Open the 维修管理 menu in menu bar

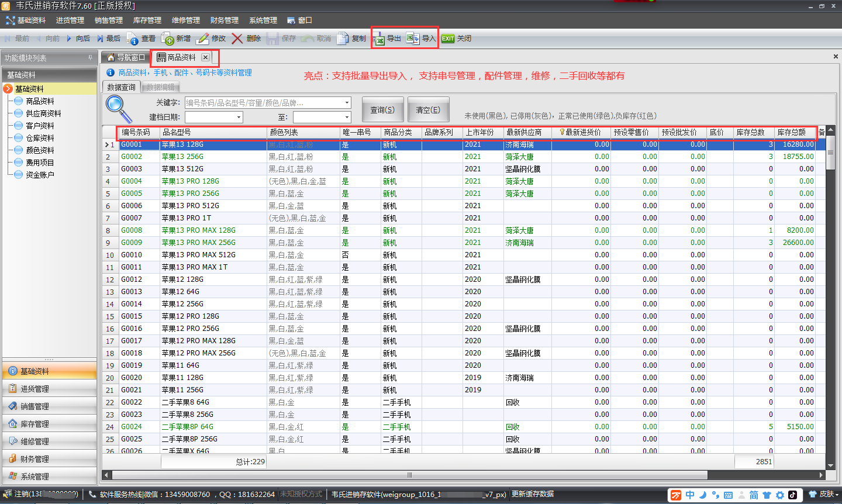tap(186, 20)
